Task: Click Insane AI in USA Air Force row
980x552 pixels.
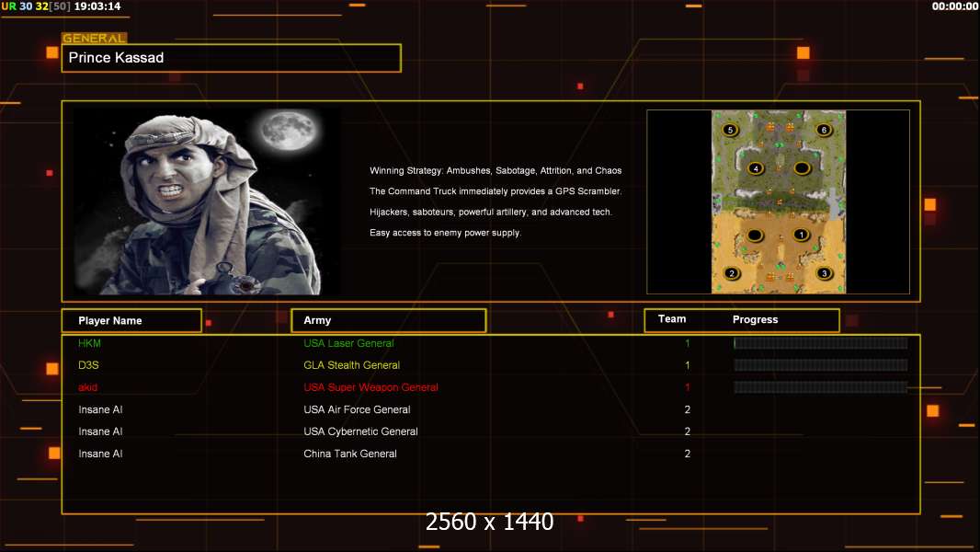Action: point(100,409)
